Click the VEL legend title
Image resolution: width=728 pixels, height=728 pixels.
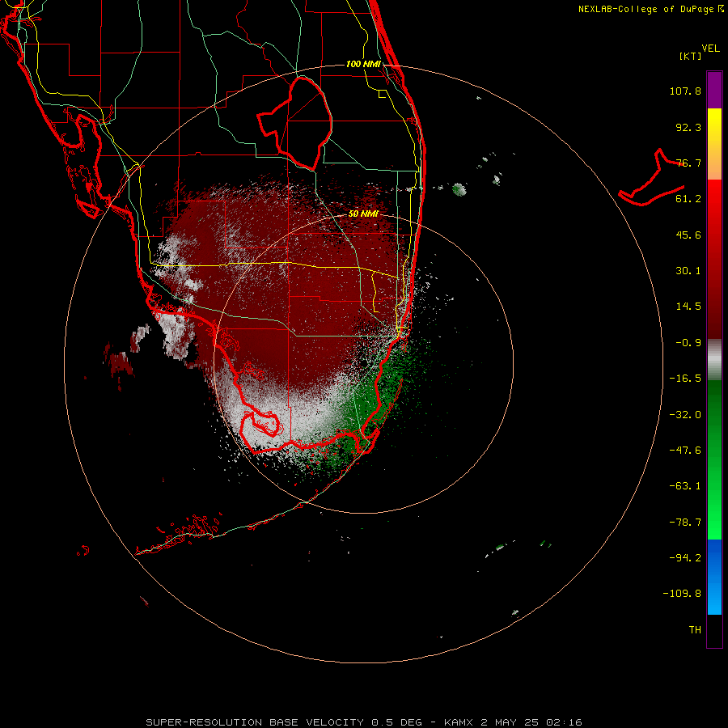tap(710, 49)
